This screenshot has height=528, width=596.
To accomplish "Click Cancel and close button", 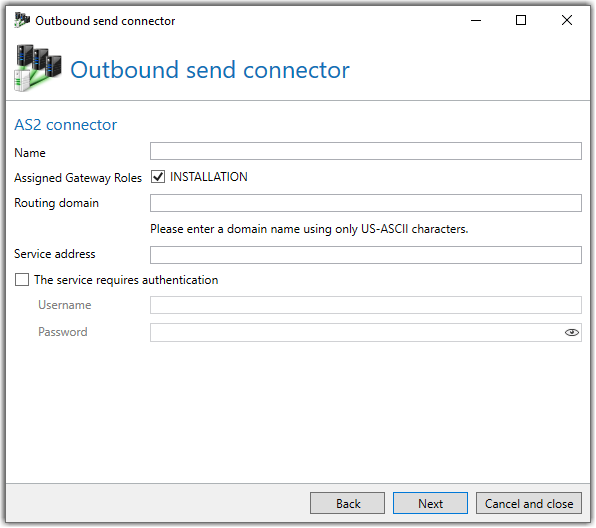I will point(529,504).
